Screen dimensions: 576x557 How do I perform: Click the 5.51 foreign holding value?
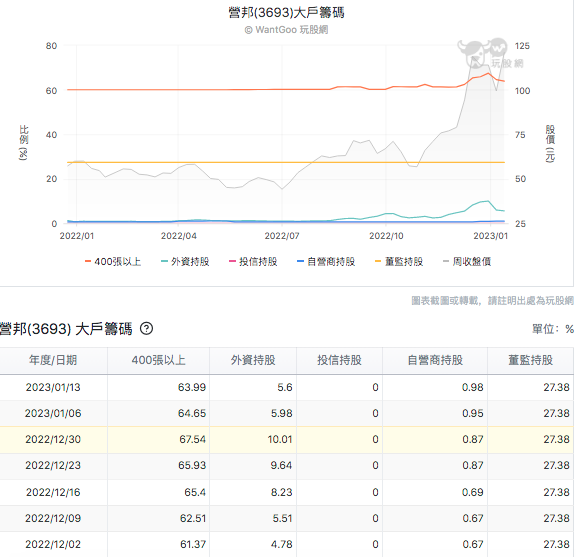(282, 518)
